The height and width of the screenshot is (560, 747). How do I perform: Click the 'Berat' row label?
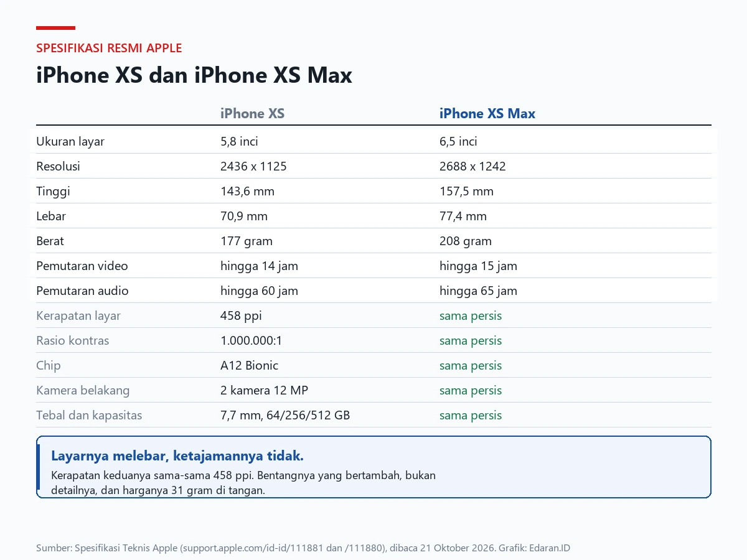50,241
